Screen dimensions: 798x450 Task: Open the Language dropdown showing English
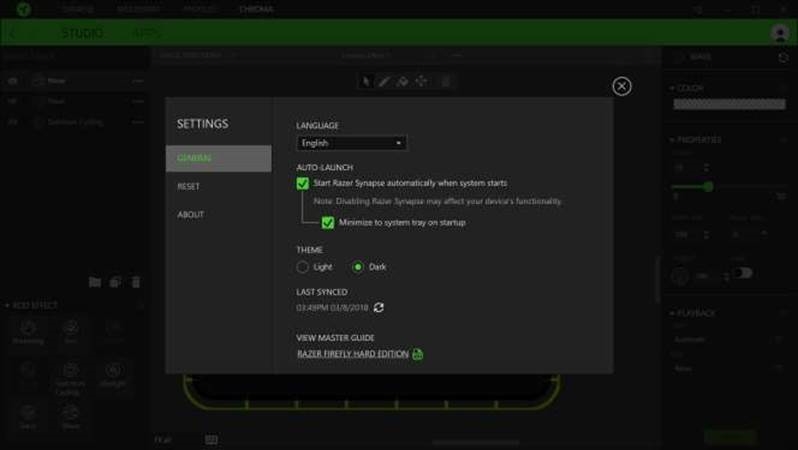(351, 143)
